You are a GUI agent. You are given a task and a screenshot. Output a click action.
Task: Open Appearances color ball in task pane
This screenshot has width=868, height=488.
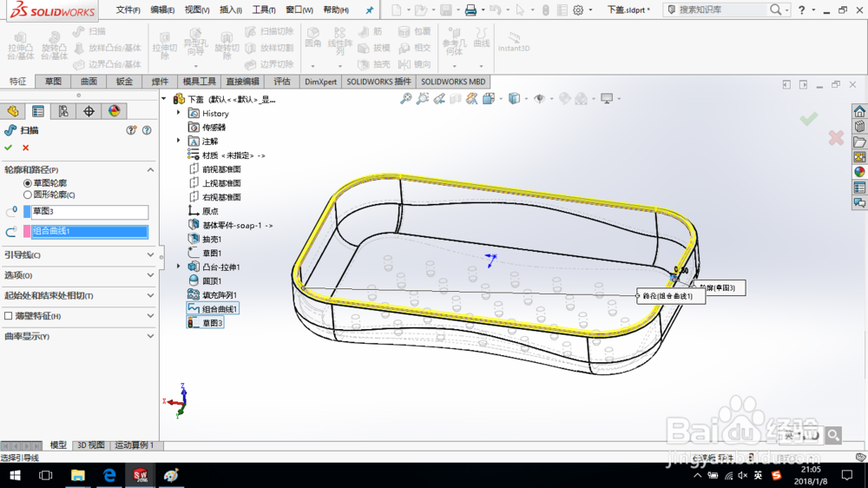(x=859, y=172)
